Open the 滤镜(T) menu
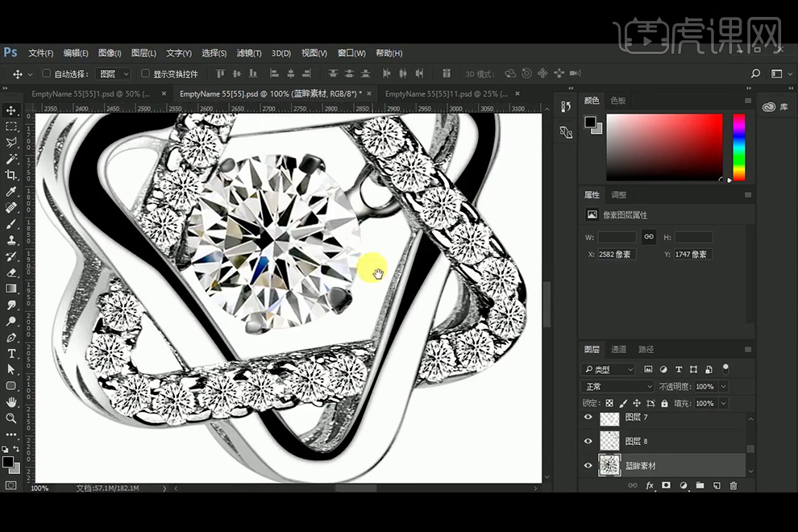Image resolution: width=798 pixels, height=532 pixels. [x=249, y=53]
